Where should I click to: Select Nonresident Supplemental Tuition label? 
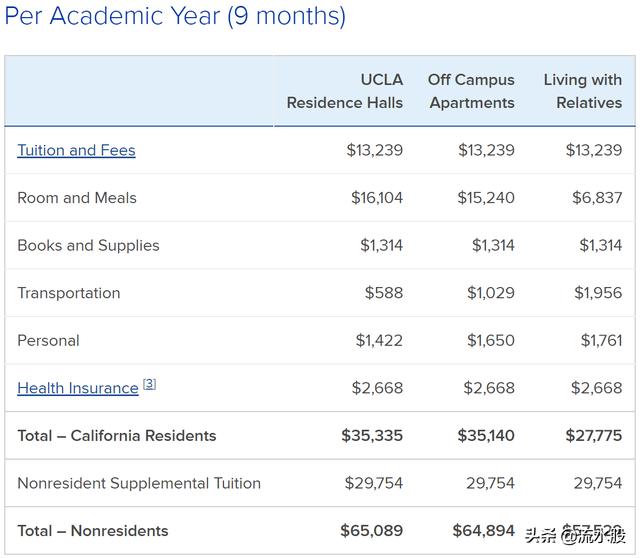(139, 483)
